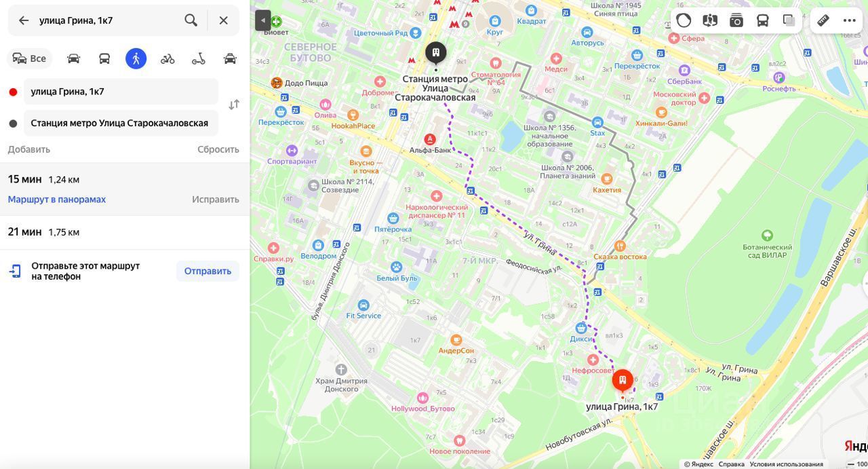Click the metro station destination marker
This screenshot has height=469, width=868.
point(435,52)
